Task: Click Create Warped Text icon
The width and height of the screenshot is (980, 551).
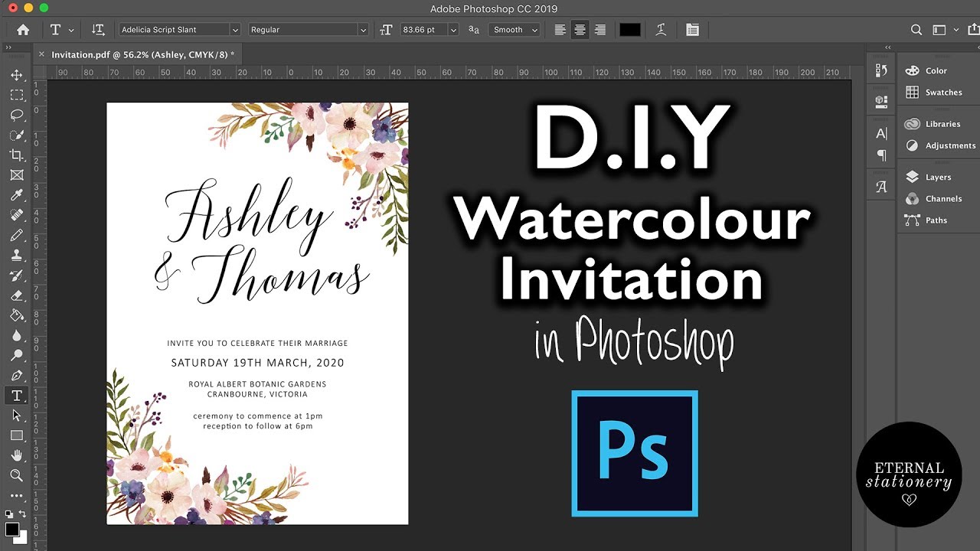Action: 661,30
